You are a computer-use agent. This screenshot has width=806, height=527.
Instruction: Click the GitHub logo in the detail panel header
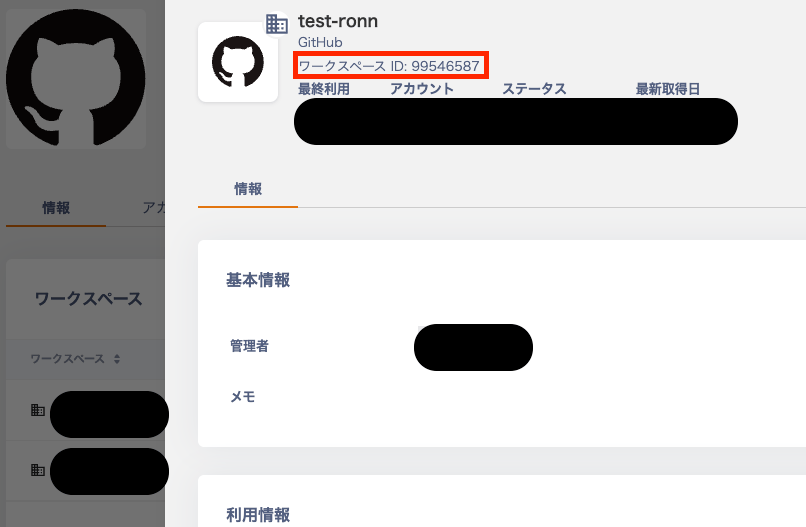coord(238,62)
